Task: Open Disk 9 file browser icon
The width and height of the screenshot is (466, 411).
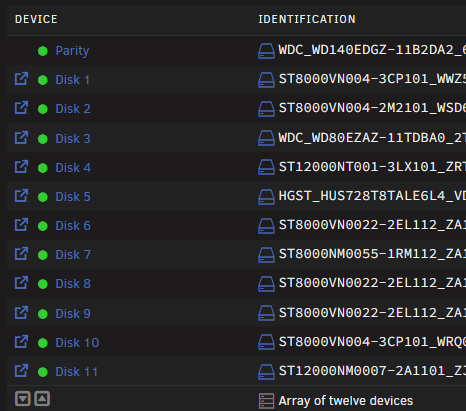Action: tap(21, 313)
